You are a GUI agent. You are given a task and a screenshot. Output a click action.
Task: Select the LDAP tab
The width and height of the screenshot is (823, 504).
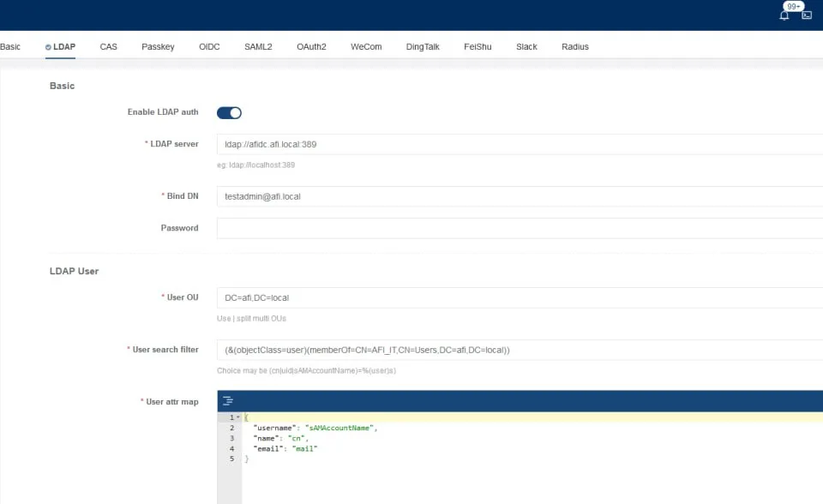coord(60,47)
